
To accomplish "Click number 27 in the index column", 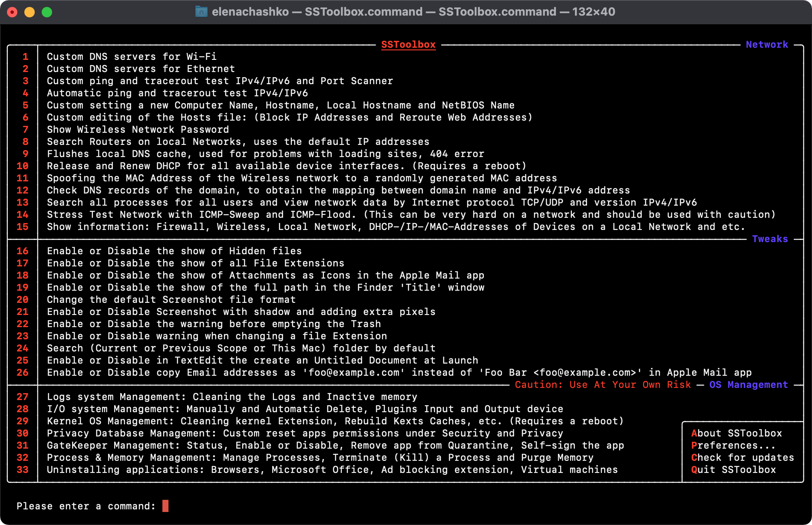I will (x=23, y=397).
